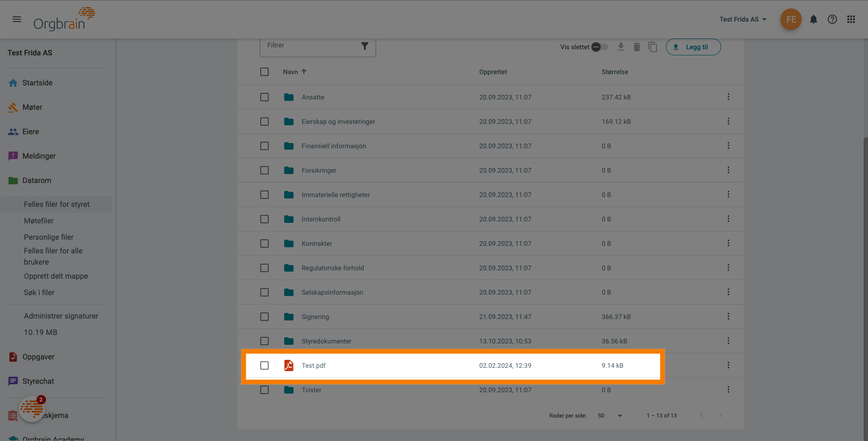Open more options for Tvister row

728,389
